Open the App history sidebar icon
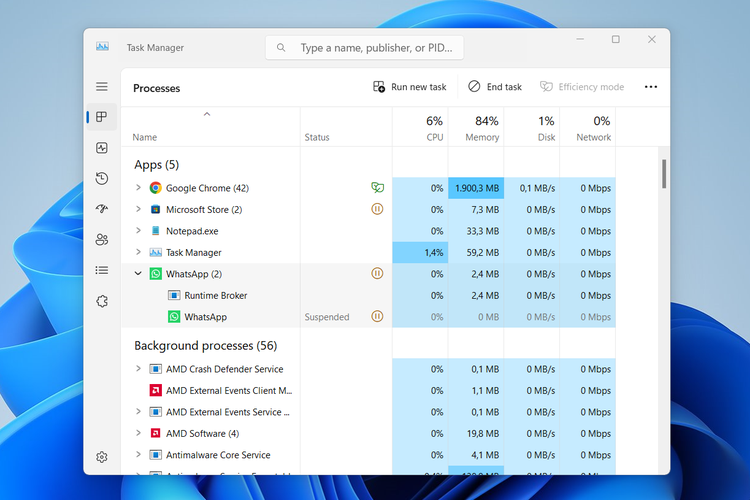This screenshot has height=500, width=750. (101, 178)
